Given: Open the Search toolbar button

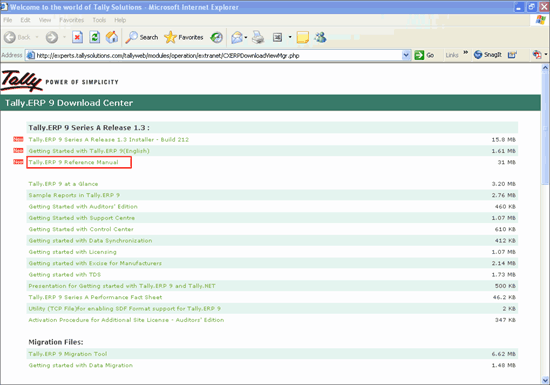Looking at the screenshot, I should [x=142, y=37].
